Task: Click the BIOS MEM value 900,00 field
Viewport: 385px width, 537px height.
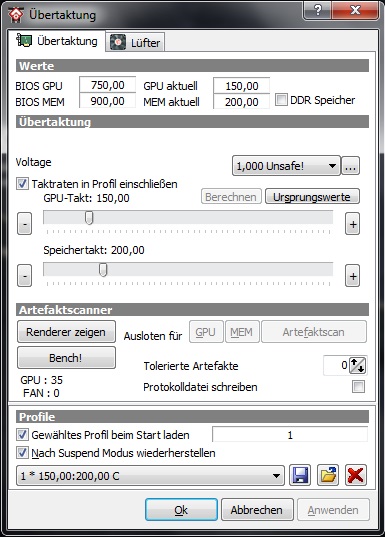Action: click(108, 101)
